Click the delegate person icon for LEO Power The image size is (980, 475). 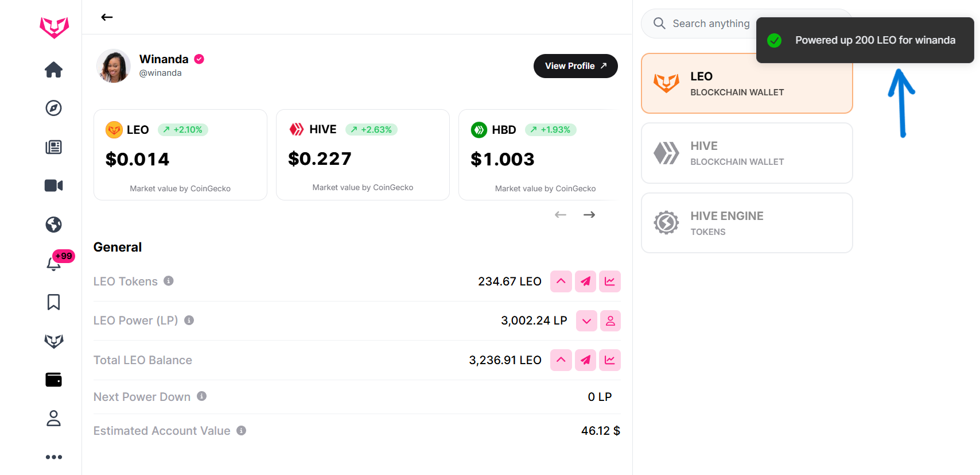610,321
